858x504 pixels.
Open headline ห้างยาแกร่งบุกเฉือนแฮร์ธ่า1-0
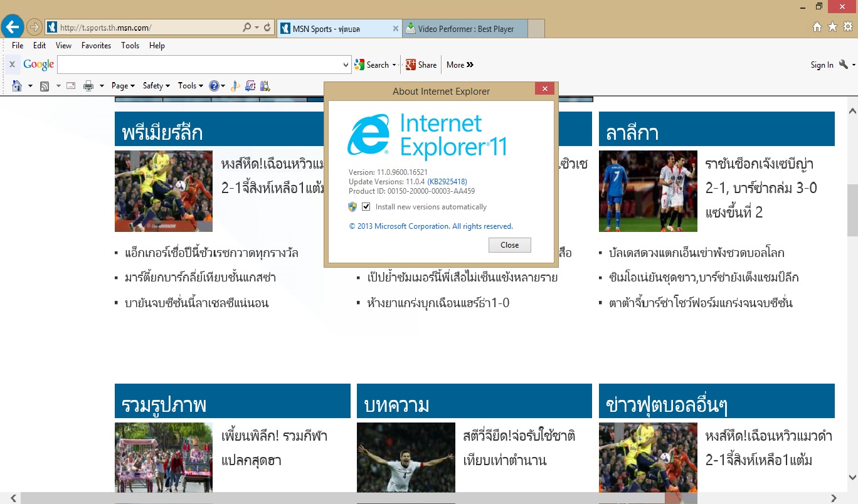click(438, 303)
